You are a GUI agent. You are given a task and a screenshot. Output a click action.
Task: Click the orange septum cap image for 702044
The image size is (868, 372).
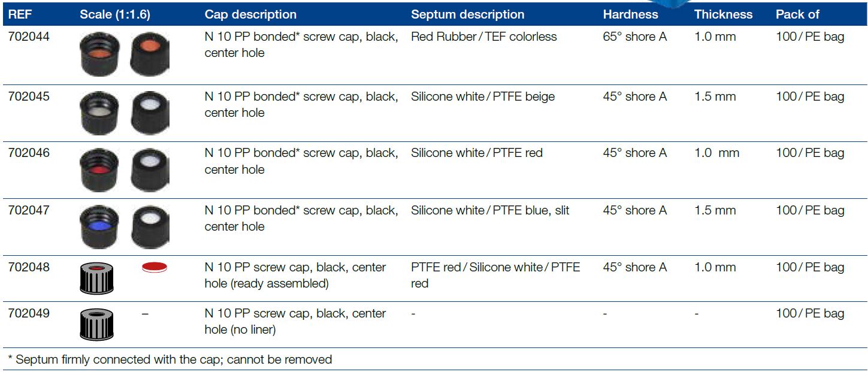pos(149,53)
